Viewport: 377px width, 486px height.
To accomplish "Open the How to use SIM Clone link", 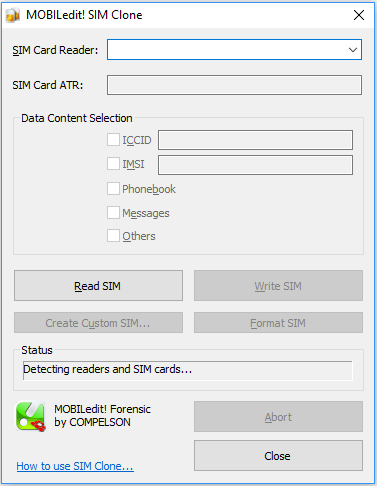I will click(x=75, y=466).
